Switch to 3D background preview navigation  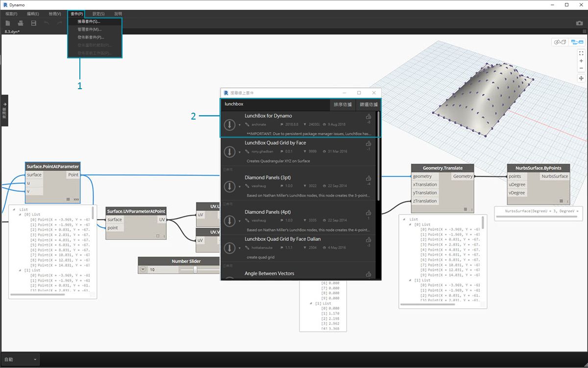(x=560, y=42)
